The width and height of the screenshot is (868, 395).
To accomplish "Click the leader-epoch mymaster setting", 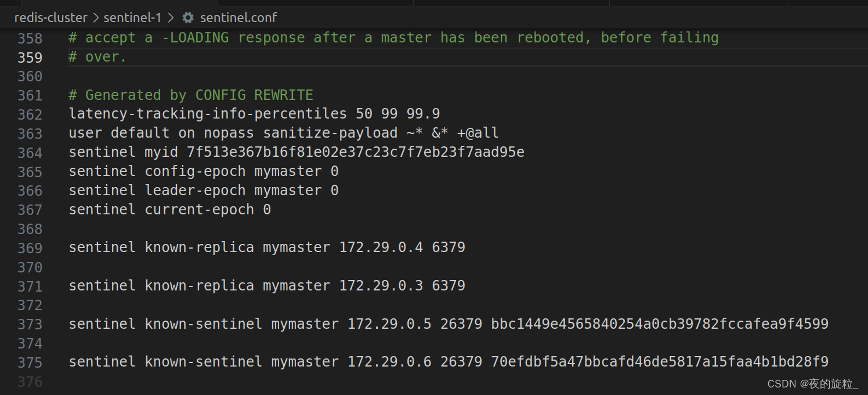I will click(203, 190).
